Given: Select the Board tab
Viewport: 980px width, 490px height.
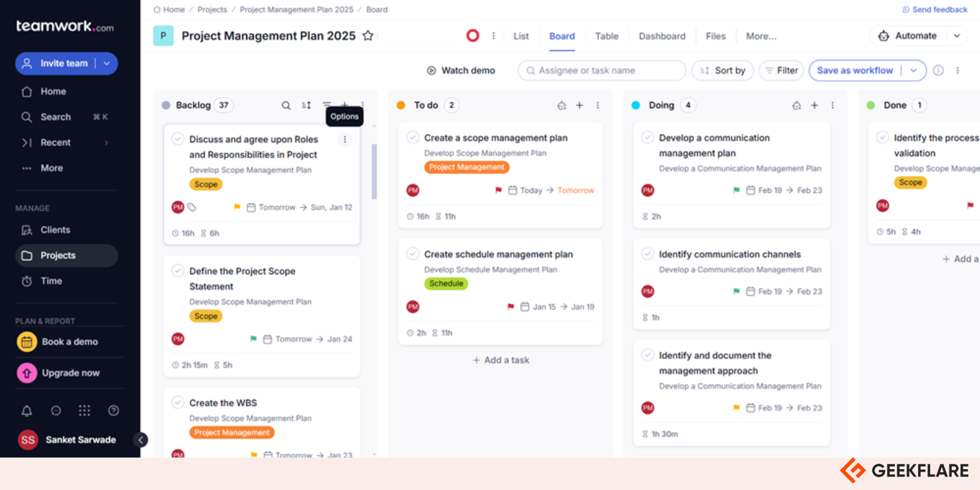Looking at the screenshot, I should pyautogui.click(x=562, y=36).
